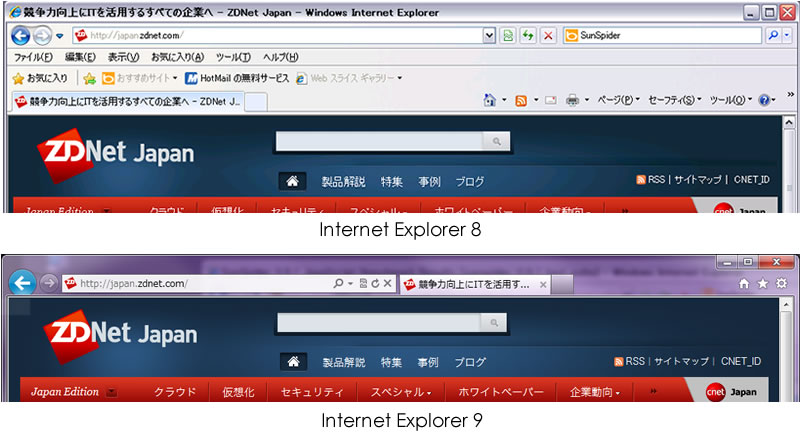Click the scrollbar up arrow in IE8

point(789,123)
